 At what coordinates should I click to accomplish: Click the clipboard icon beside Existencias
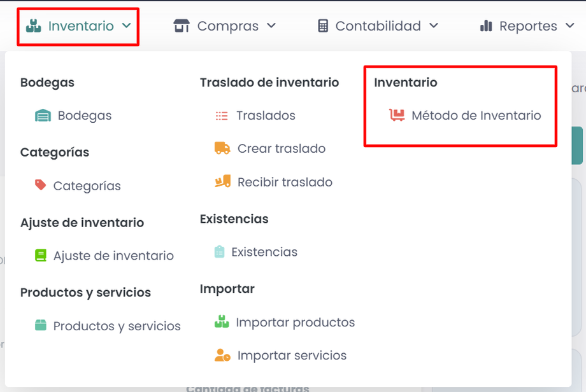220,252
